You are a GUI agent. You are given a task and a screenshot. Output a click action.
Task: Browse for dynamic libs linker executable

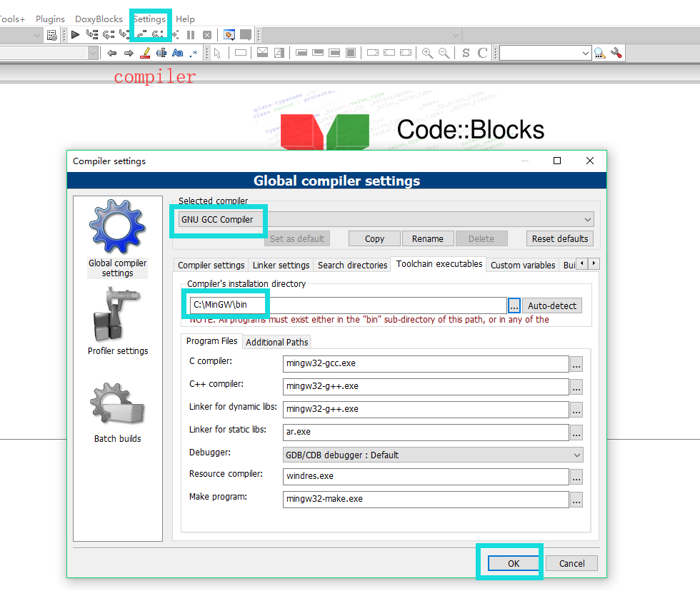(576, 410)
